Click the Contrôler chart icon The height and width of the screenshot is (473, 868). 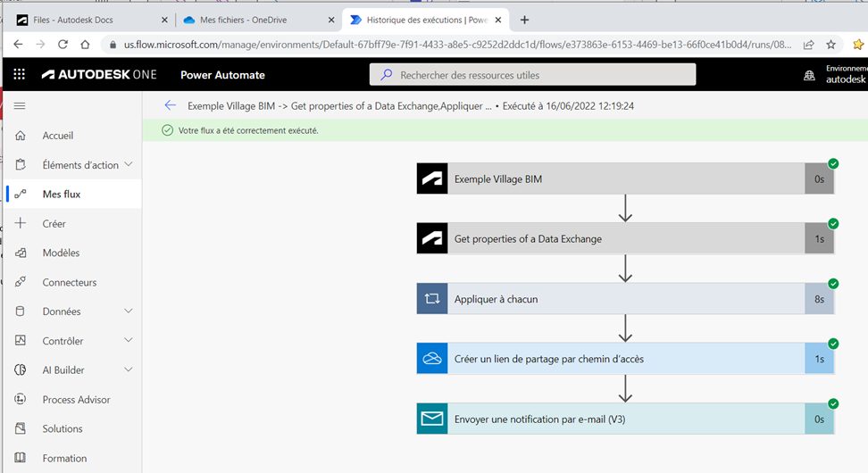coord(21,340)
